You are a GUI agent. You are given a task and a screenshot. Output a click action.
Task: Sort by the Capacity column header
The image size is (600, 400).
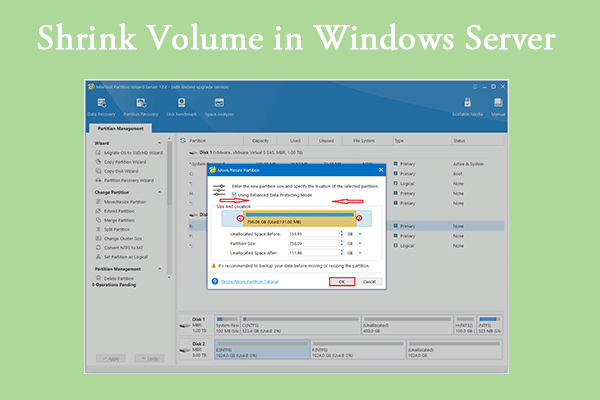(x=260, y=140)
